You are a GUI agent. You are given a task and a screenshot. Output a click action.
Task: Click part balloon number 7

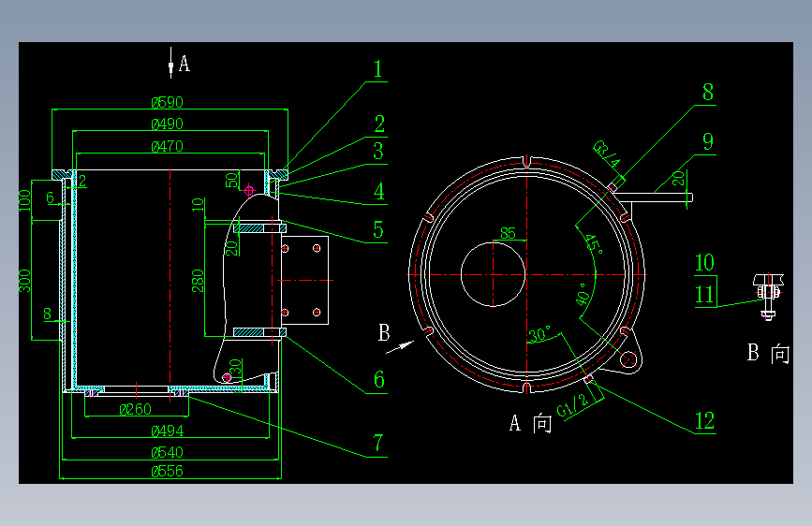pyautogui.click(x=378, y=444)
